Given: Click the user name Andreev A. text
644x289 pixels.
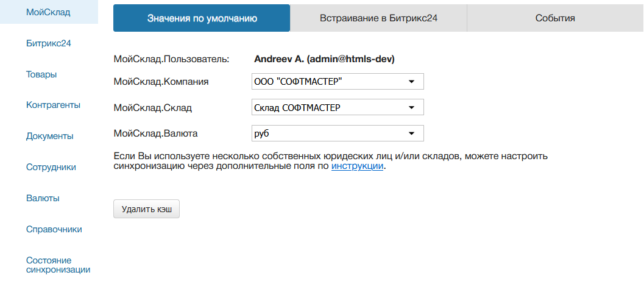Looking at the screenshot, I should 324,59.
